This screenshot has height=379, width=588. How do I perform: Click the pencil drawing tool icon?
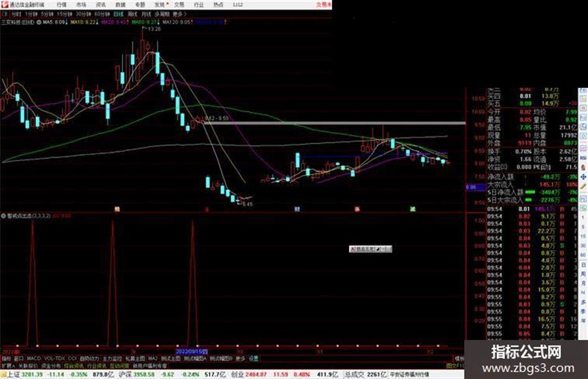click(x=583, y=186)
